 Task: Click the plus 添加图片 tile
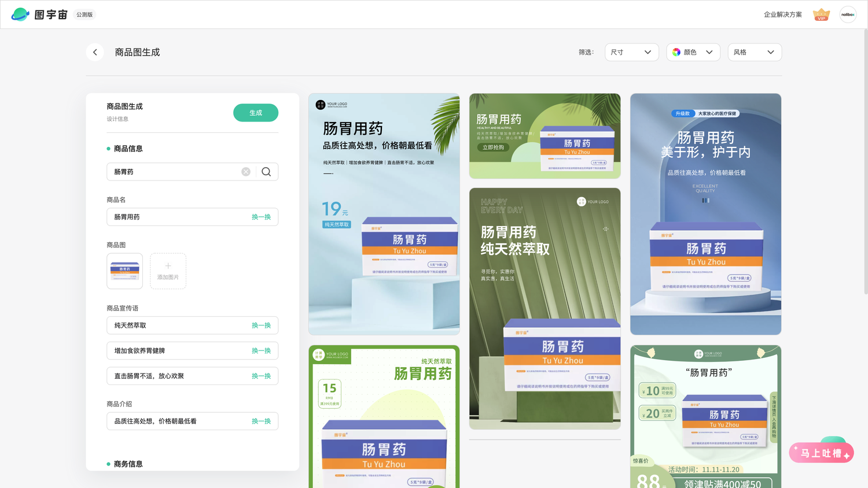coord(168,271)
